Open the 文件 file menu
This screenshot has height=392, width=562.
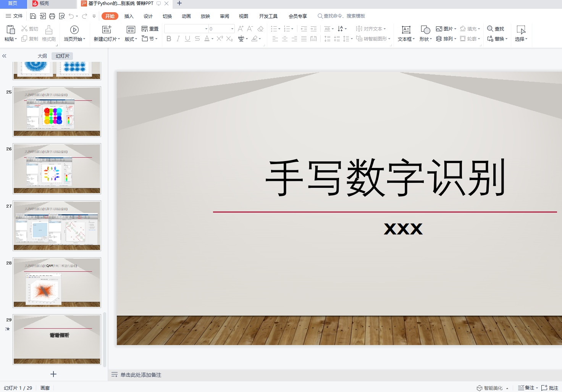coord(14,16)
